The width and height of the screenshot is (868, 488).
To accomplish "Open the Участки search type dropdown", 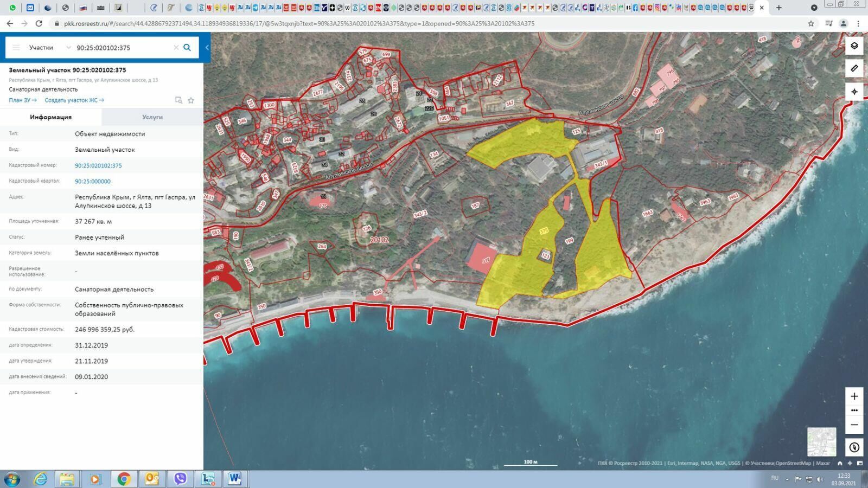I will (49, 48).
